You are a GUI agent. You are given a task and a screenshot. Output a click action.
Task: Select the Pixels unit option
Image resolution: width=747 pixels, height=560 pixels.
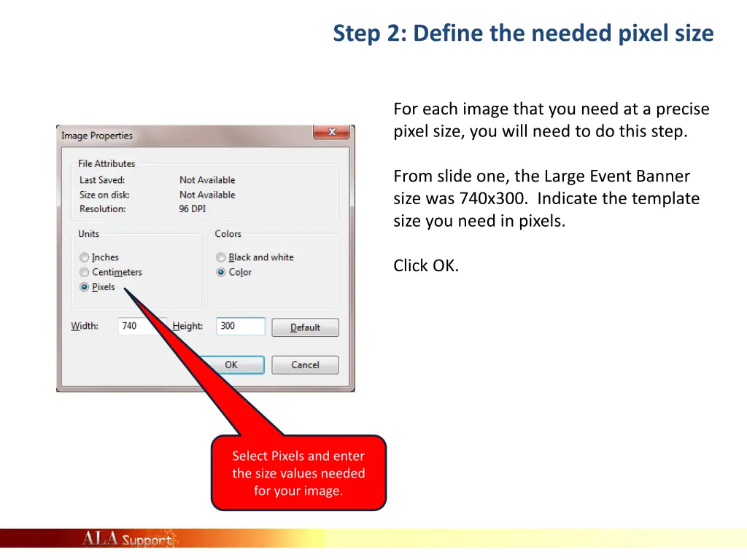click(x=85, y=287)
